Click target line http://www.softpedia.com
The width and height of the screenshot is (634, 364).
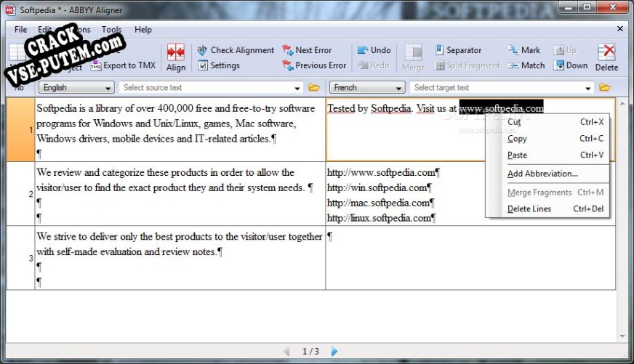click(x=383, y=172)
